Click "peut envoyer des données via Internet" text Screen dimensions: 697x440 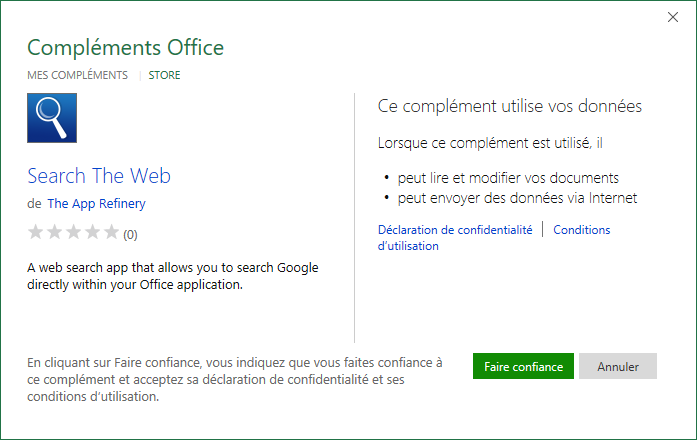pos(517,198)
